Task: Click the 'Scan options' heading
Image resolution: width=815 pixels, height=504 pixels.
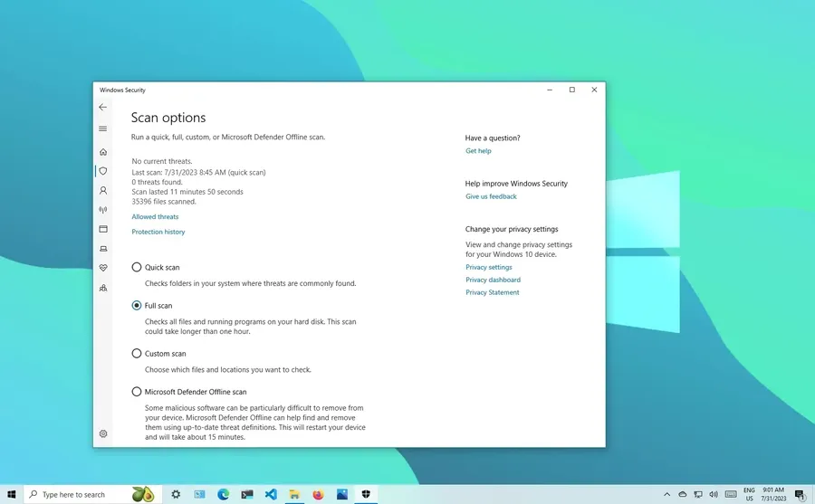Action: (x=168, y=118)
